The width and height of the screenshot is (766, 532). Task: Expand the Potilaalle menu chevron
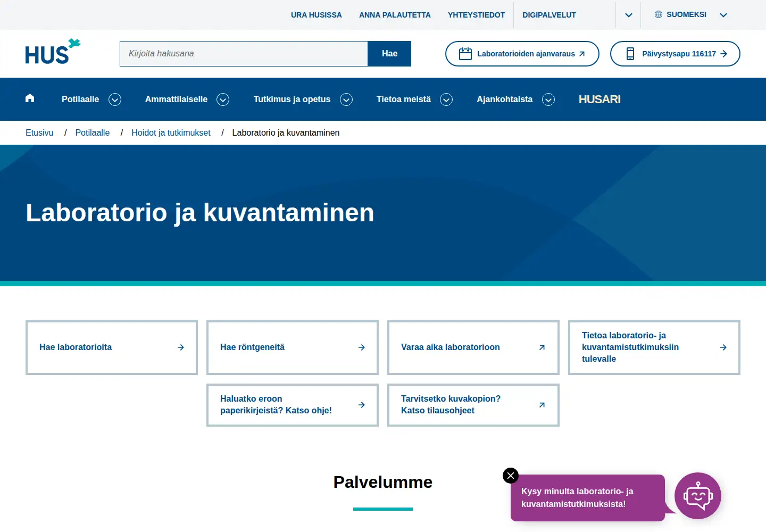[115, 99]
